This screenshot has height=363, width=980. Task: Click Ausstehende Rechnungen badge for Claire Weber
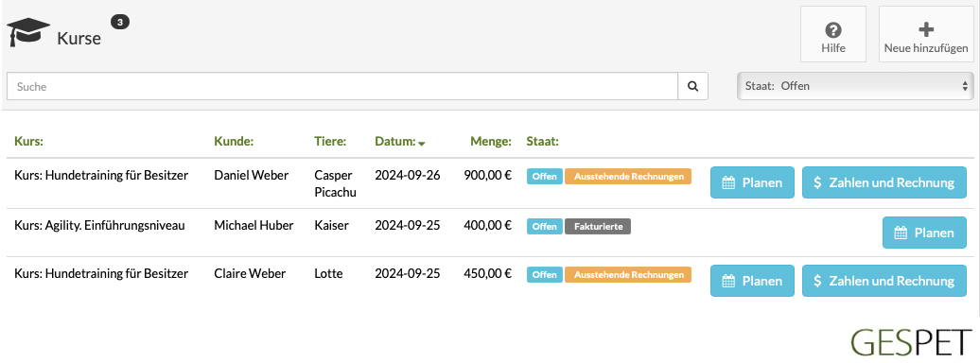628,275
